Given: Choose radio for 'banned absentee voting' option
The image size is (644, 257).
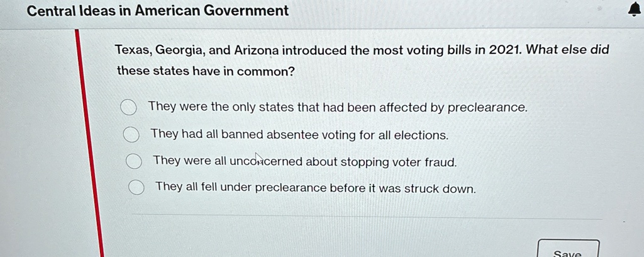Looking at the screenshot, I should 131,134.
